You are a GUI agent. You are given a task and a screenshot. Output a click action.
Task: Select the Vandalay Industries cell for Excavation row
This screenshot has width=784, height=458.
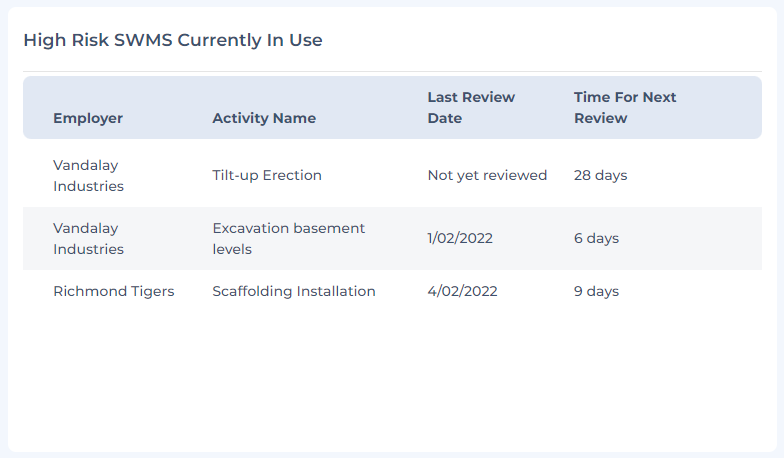coord(88,238)
